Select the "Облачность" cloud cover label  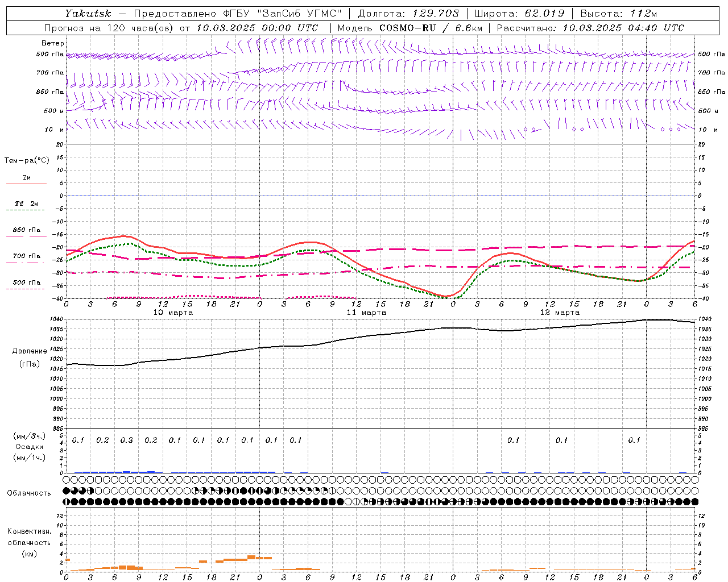(x=29, y=493)
